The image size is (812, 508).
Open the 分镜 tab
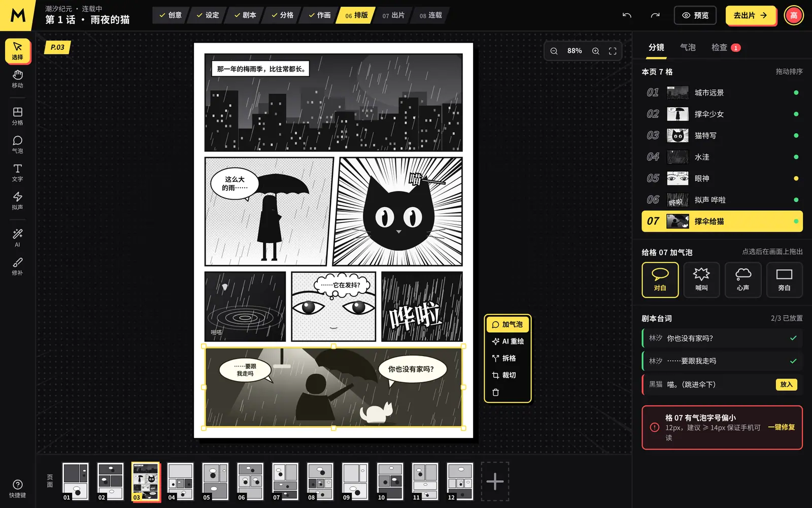656,47
